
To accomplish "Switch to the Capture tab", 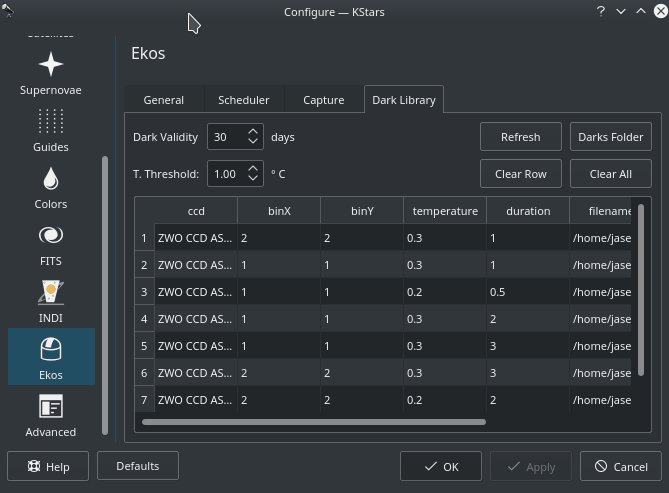I will pyautogui.click(x=323, y=100).
